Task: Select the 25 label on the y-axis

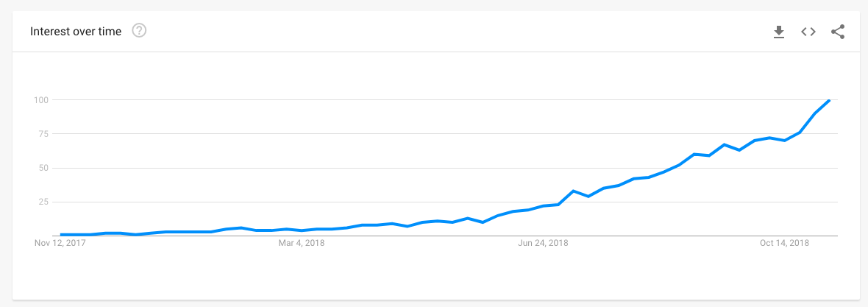Action: 44,202
